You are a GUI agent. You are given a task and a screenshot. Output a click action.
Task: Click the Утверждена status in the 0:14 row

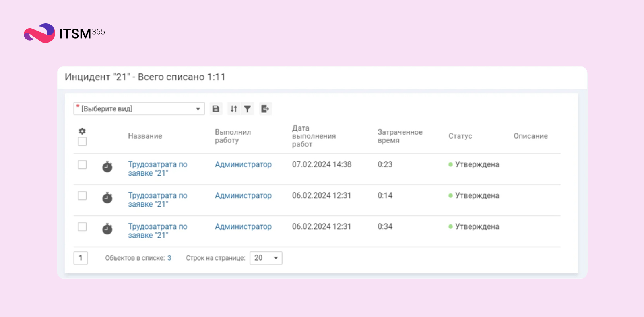474,195
